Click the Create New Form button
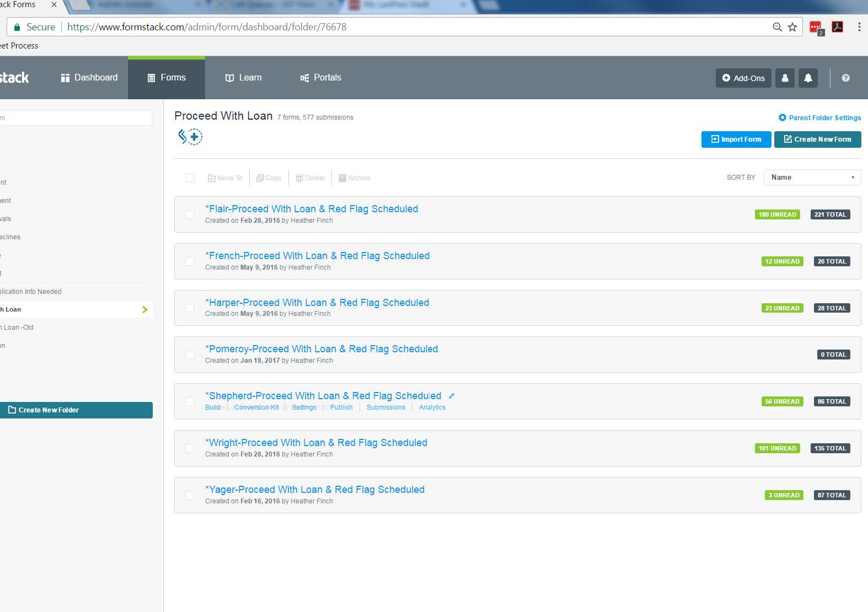 [x=817, y=139]
